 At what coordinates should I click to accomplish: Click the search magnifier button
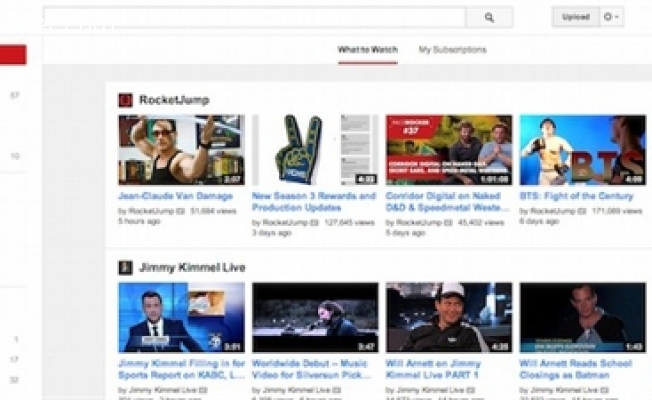pyautogui.click(x=489, y=17)
